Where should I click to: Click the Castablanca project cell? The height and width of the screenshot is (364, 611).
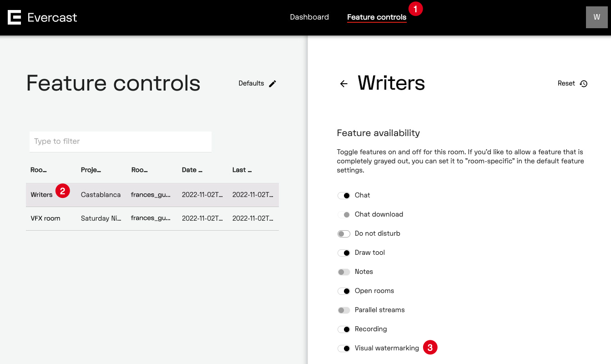(101, 195)
